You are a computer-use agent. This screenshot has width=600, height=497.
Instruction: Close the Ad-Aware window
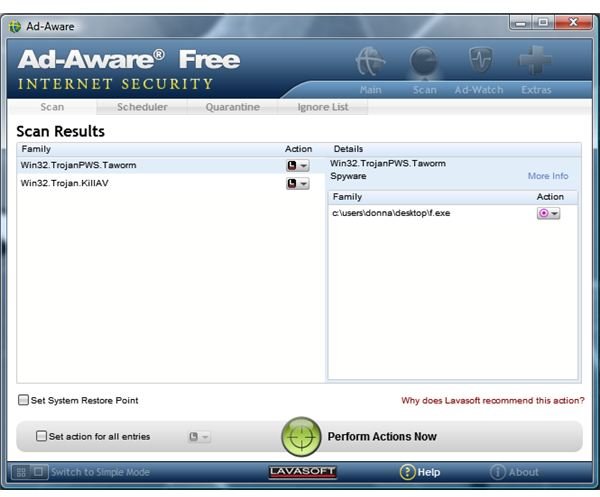(x=573, y=22)
